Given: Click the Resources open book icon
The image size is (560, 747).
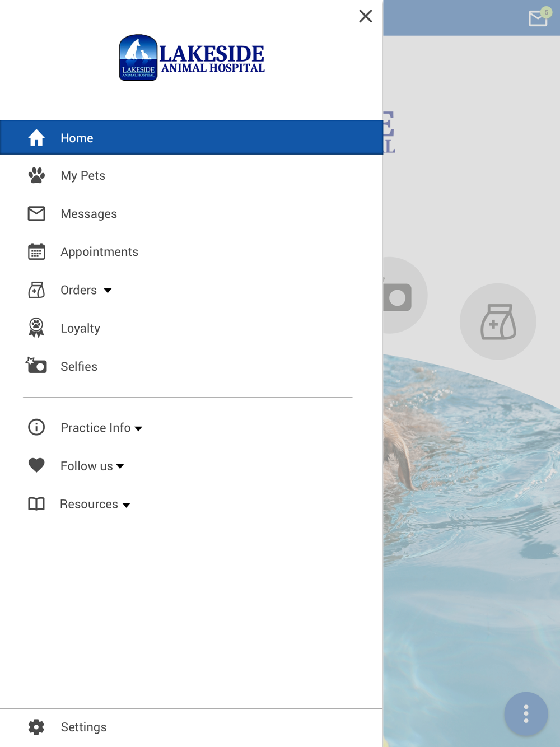Looking at the screenshot, I should 36,504.
